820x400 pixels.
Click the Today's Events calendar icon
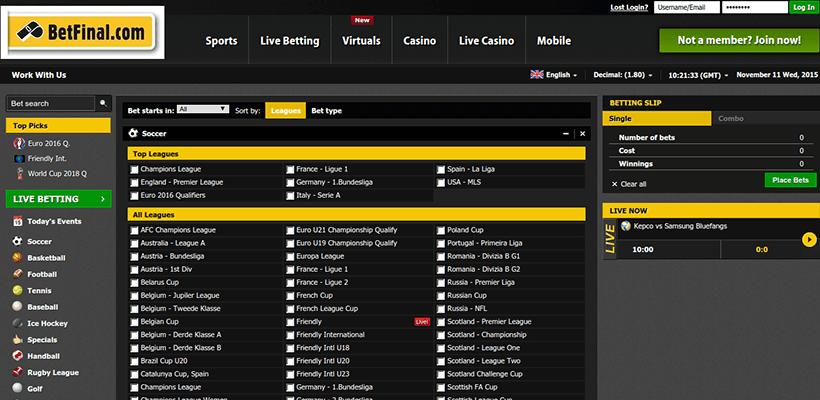(18, 221)
